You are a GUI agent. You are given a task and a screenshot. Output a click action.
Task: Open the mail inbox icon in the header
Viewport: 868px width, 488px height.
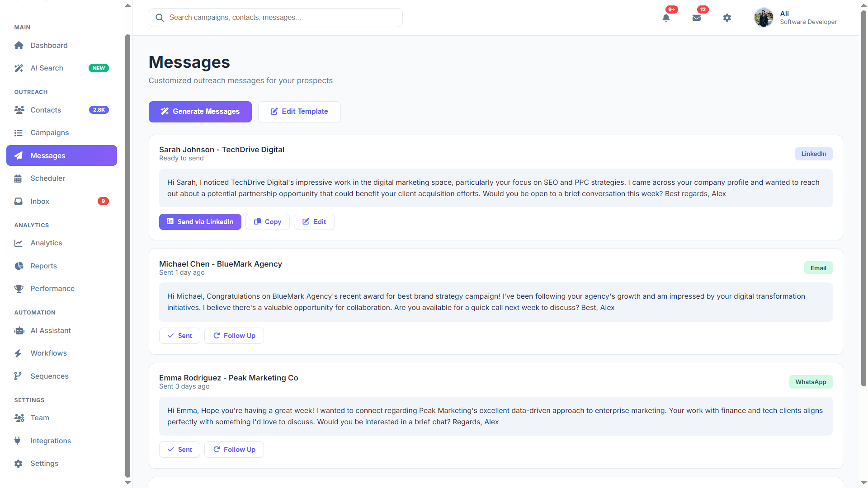tap(697, 18)
